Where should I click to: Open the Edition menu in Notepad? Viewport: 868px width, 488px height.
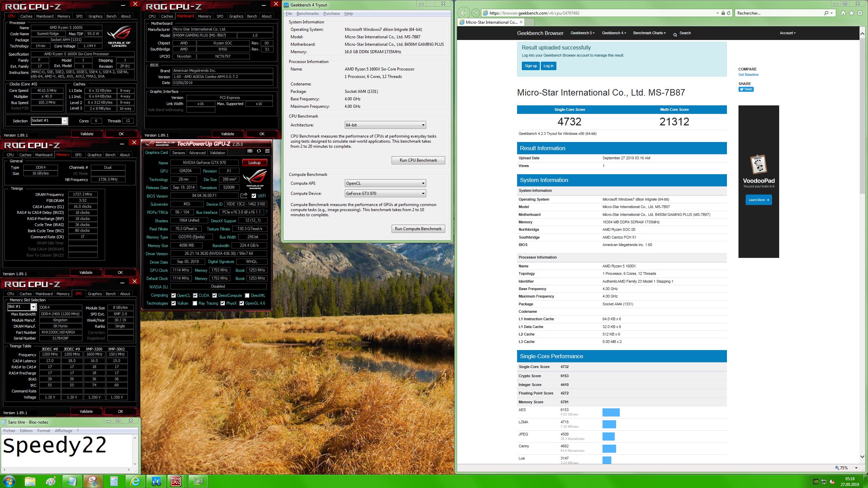click(x=26, y=431)
